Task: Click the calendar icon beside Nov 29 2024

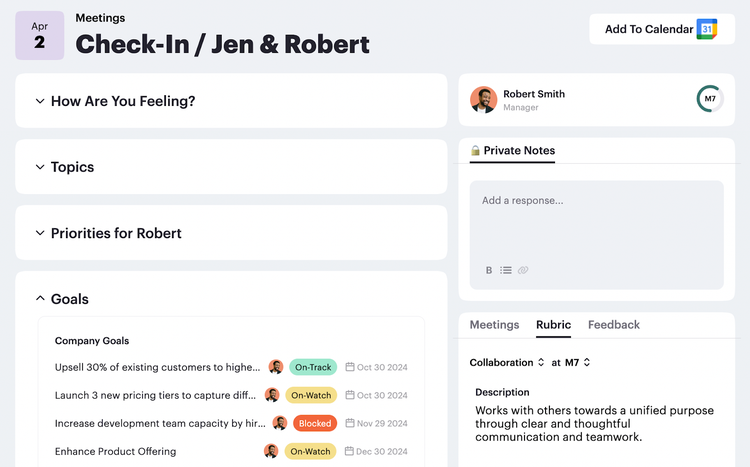Action: click(x=350, y=423)
